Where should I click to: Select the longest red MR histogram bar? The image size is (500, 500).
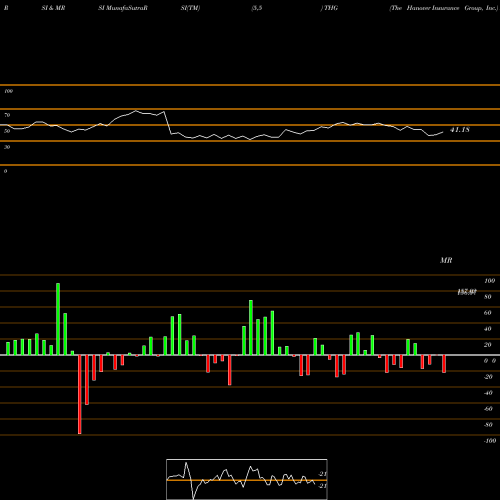tap(80, 394)
